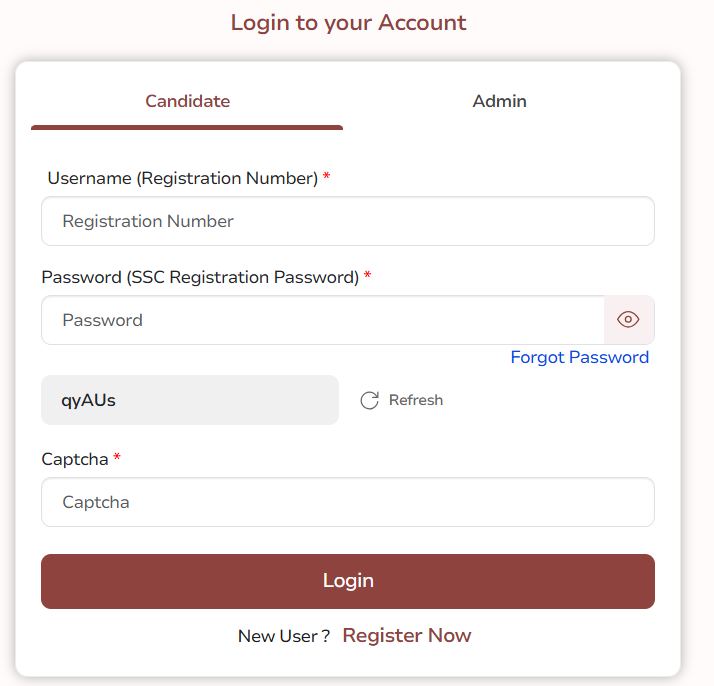Toggle password visibility with the eye icon
The image size is (714, 686).
pos(628,320)
